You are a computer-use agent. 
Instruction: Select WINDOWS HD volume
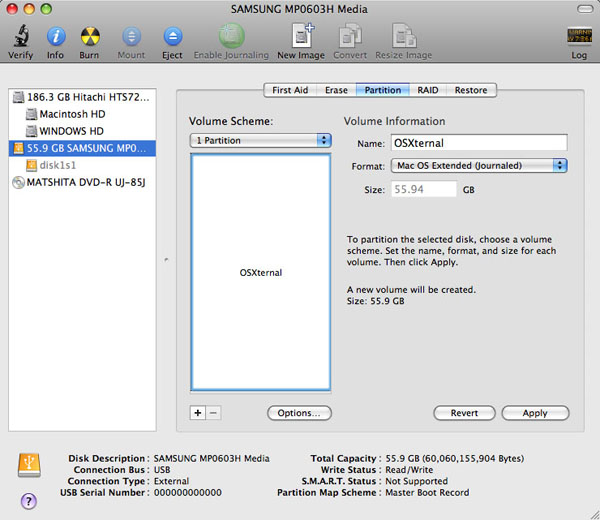[82, 131]
